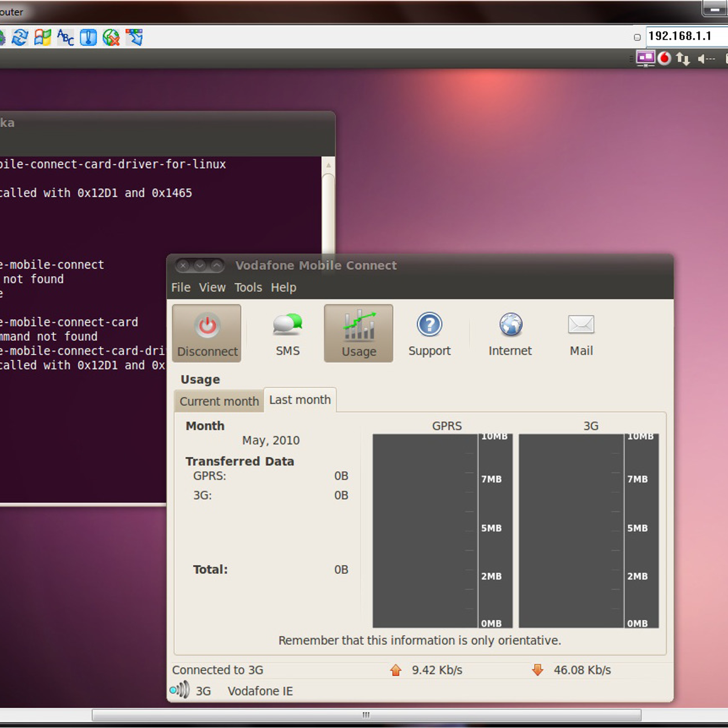
Task: Click the Disconnect power button
Action: [x=207, y=334]
